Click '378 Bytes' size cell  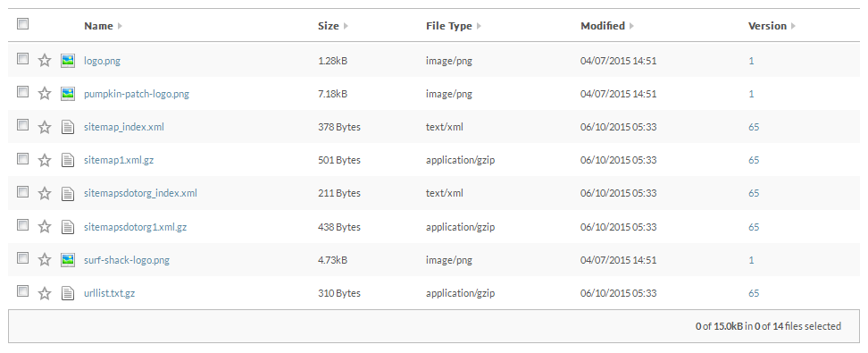[338, 128]
